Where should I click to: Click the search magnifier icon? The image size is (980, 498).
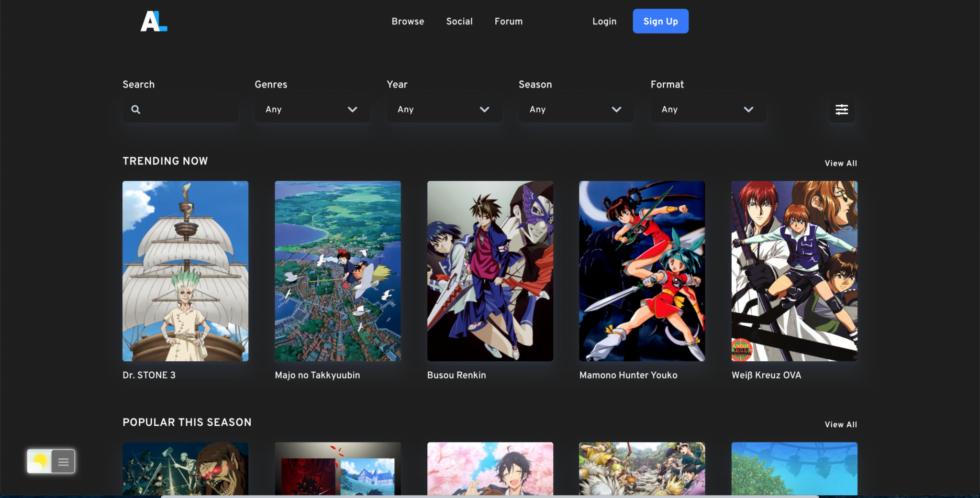tap(136, 110)
